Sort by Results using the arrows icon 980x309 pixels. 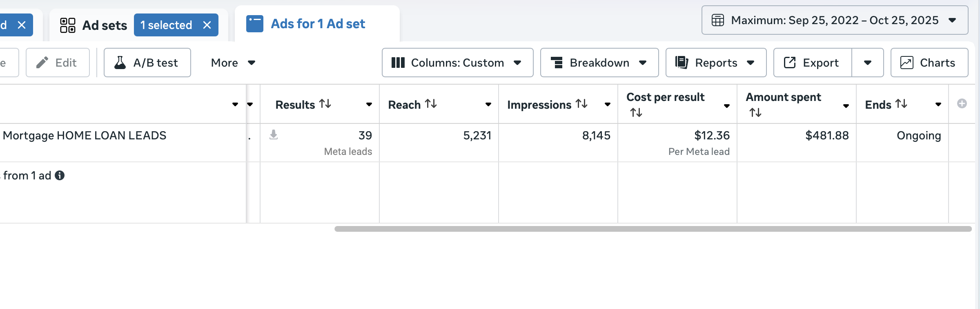(325, 104)
